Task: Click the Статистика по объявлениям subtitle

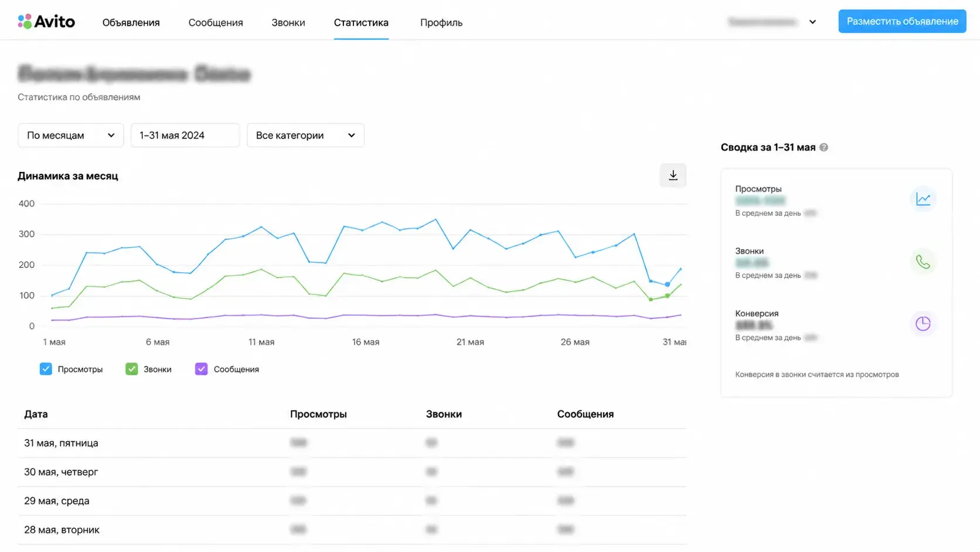Action: [x=79, y=97]
